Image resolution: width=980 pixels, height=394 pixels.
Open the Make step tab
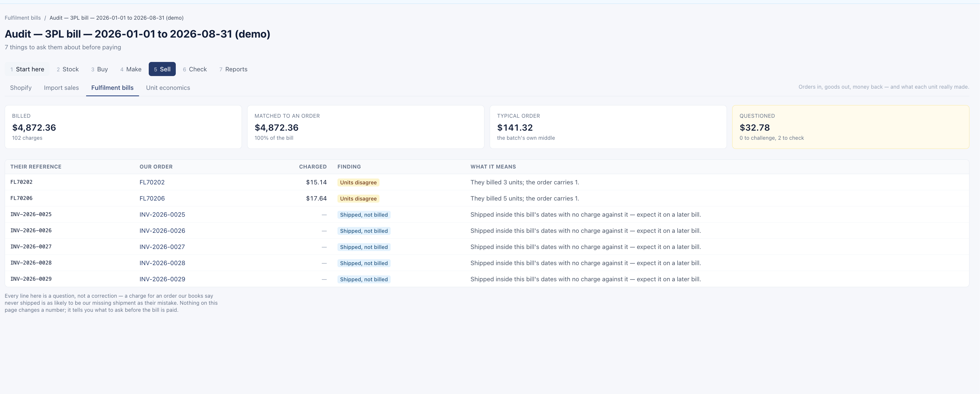point(131,69)
